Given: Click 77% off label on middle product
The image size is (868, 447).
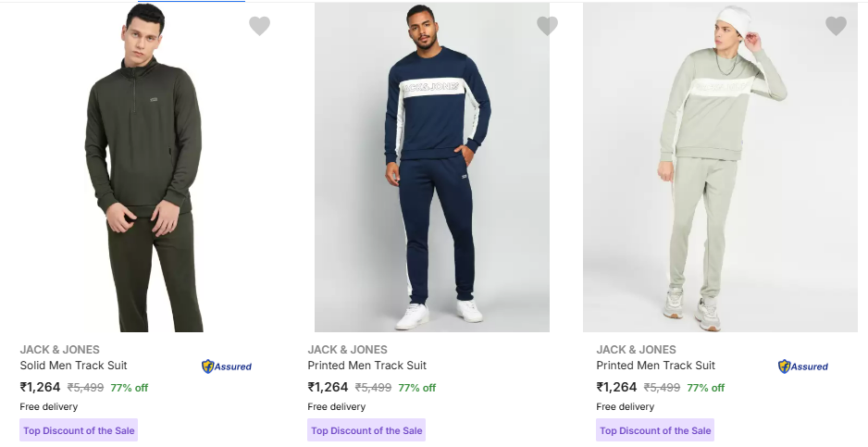Looking at the screenshot, I should coord(416,388).
